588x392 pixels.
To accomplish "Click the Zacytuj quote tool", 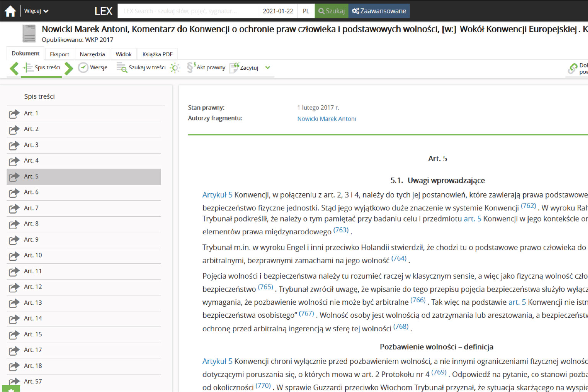I will point(244,68).
